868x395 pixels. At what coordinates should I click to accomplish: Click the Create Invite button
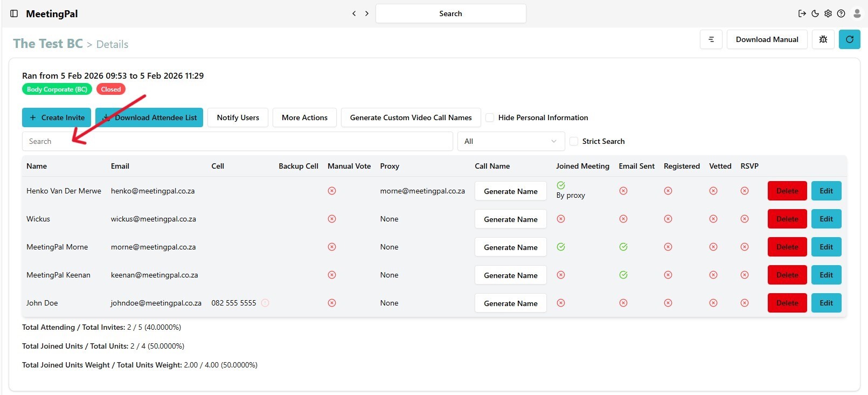coord(57,117)
